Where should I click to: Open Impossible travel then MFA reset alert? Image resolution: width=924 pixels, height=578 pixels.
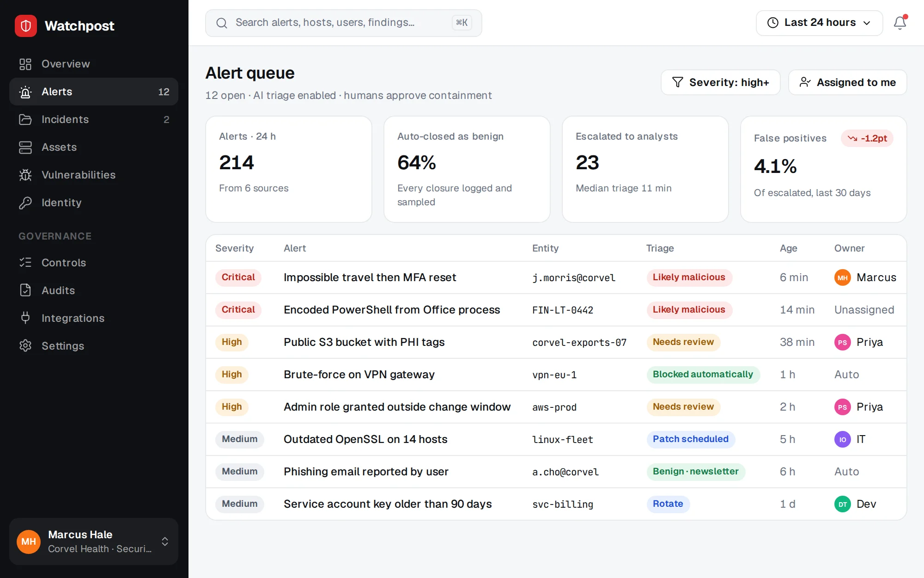point(370,277)
